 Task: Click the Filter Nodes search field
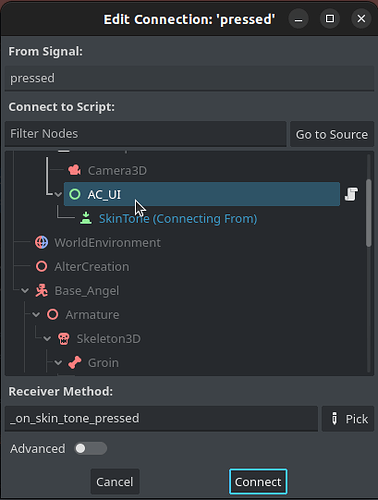pos(146,134)
